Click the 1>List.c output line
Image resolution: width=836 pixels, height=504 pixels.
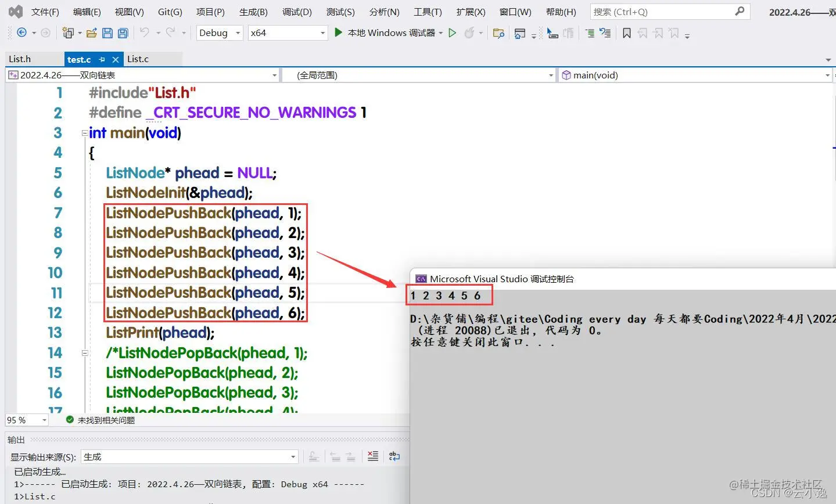point(35,496)
